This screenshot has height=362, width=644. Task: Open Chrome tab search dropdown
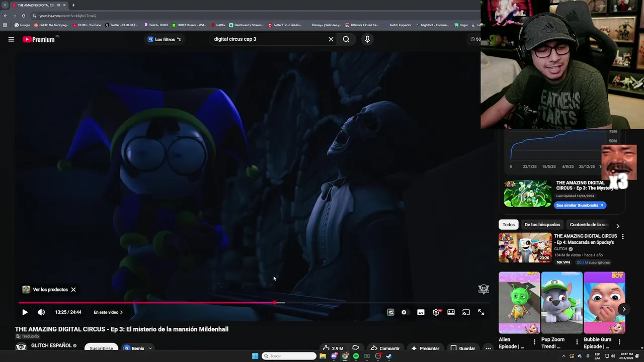(5, 5)
